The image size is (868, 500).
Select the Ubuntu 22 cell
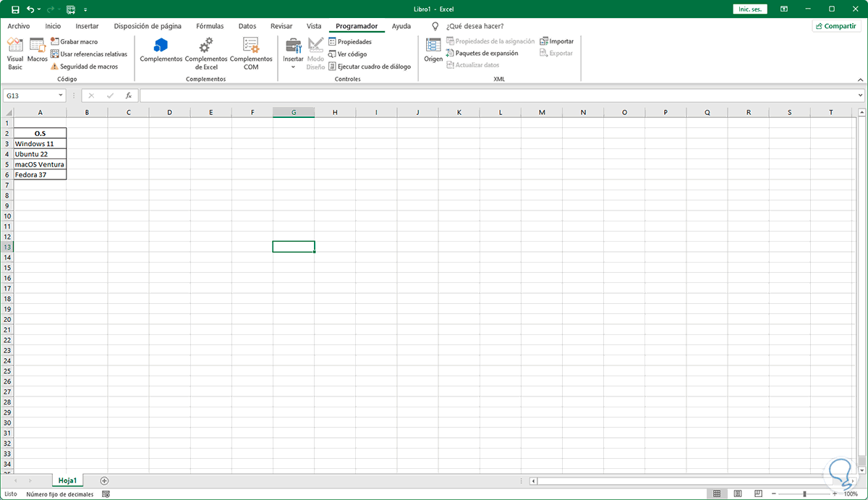(40, 154)
